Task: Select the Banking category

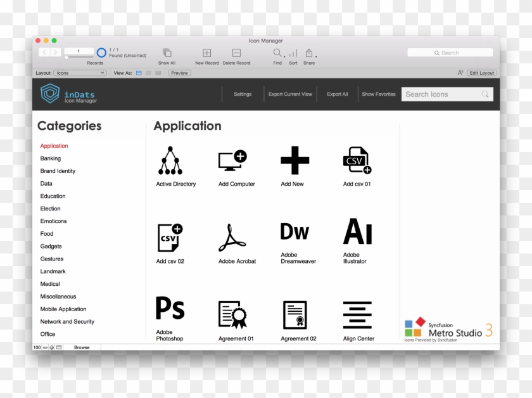Action: click(x=51, y=158)
